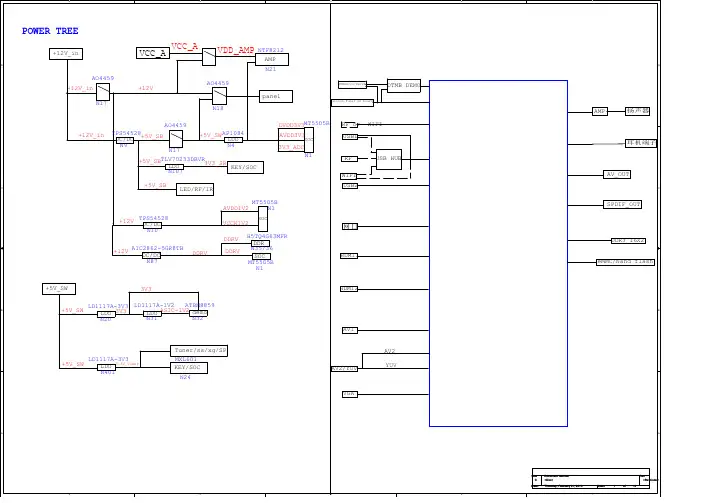Viewport: 711px width, 503px height.
Task: Click the TNR DEMO block
Action: (404, 86)
